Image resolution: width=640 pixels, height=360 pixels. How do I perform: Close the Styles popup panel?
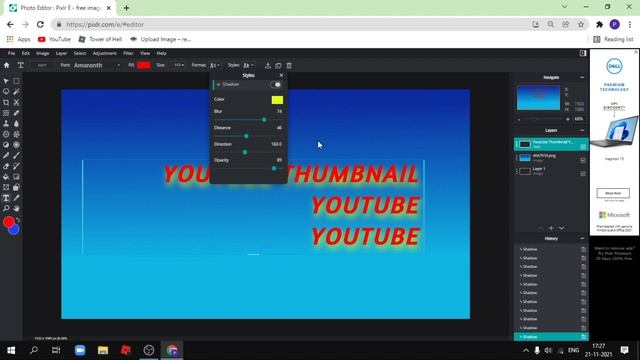click(281, 76)
